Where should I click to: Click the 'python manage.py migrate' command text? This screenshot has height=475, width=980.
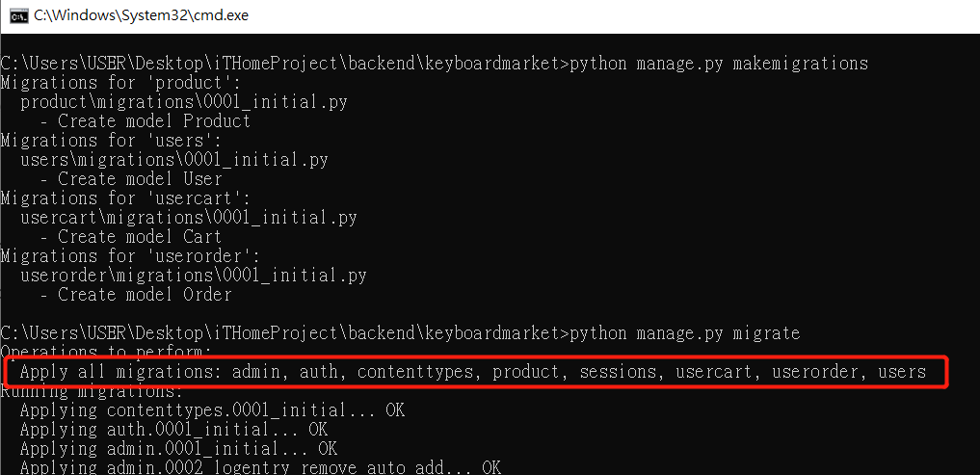point(685,333)
